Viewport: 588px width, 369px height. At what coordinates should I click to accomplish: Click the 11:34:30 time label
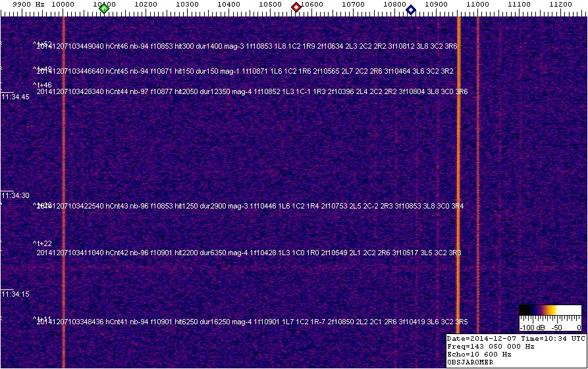[15, 195]
